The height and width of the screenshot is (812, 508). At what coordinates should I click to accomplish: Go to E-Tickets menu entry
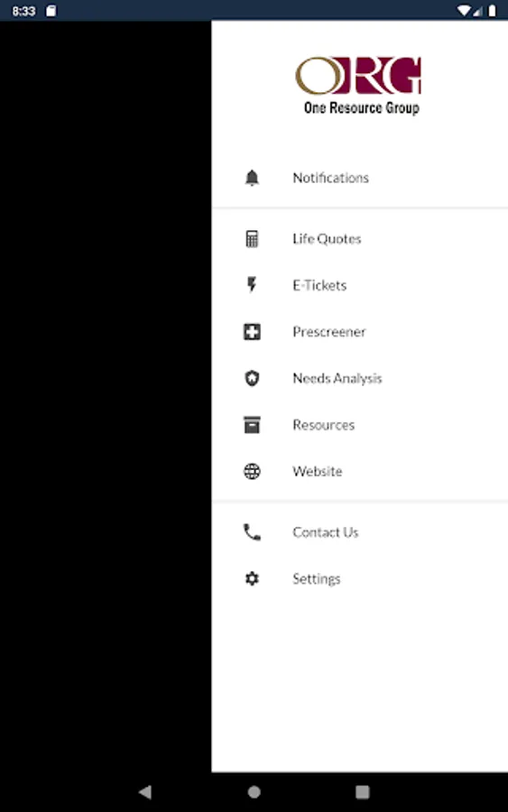click(x=359, y=285)
